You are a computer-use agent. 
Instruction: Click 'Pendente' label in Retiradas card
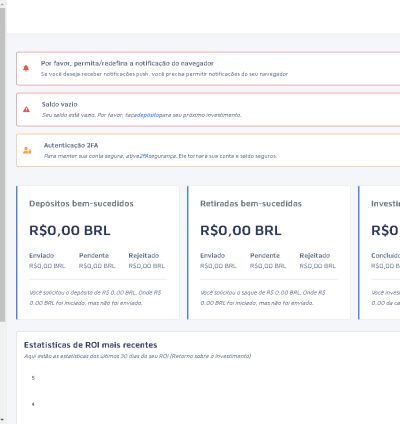tap(265, 256)
